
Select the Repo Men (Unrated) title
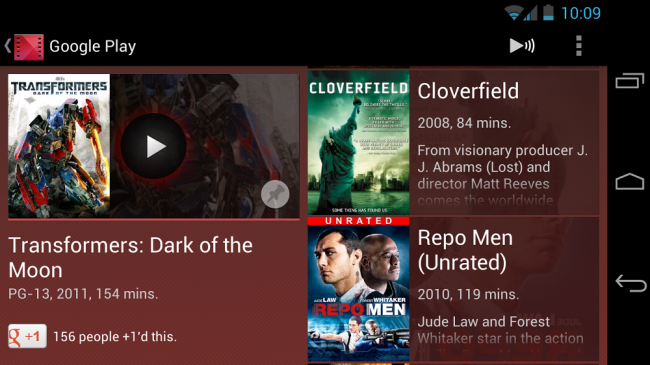pyautogui.click(x=465, y=250)
